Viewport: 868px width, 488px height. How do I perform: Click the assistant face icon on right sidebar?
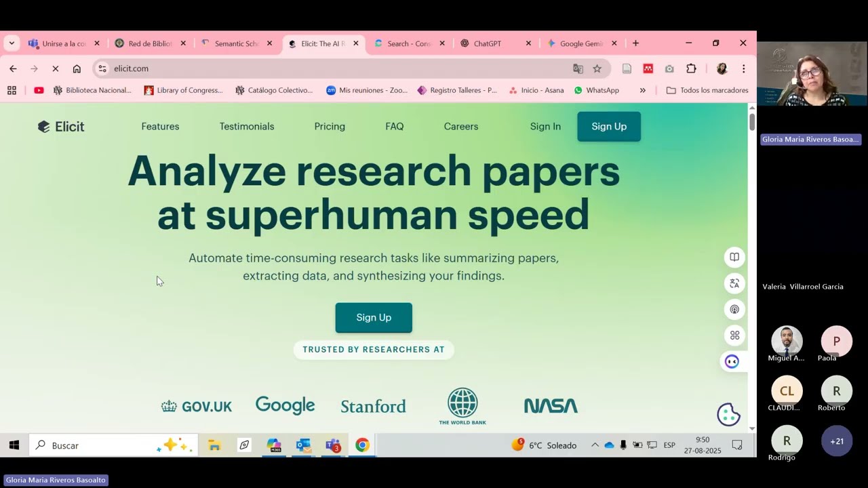pyautogui.click(x=732, y=361)
